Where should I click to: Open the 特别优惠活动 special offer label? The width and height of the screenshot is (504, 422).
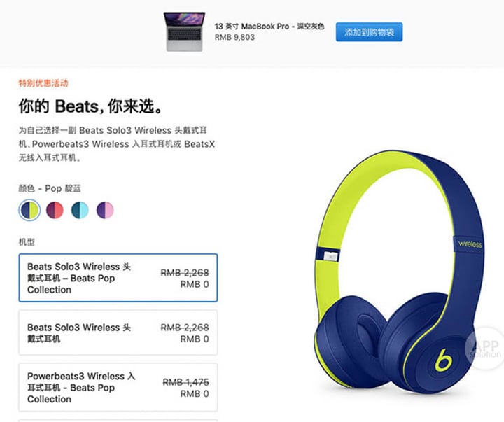pos(43,83)
